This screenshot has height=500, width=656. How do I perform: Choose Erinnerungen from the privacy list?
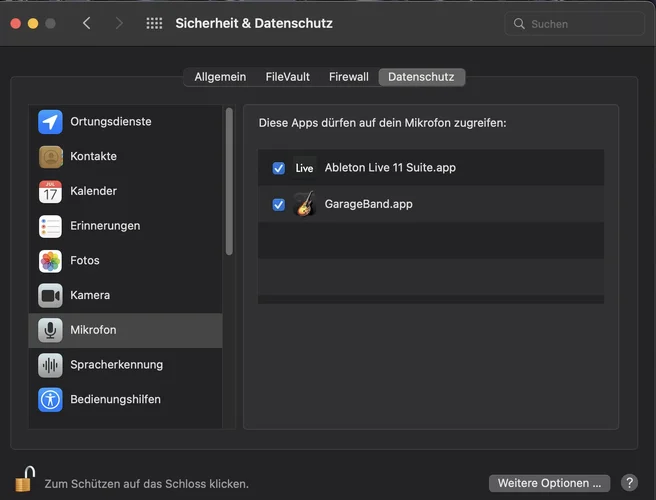[x=104, y=226]
